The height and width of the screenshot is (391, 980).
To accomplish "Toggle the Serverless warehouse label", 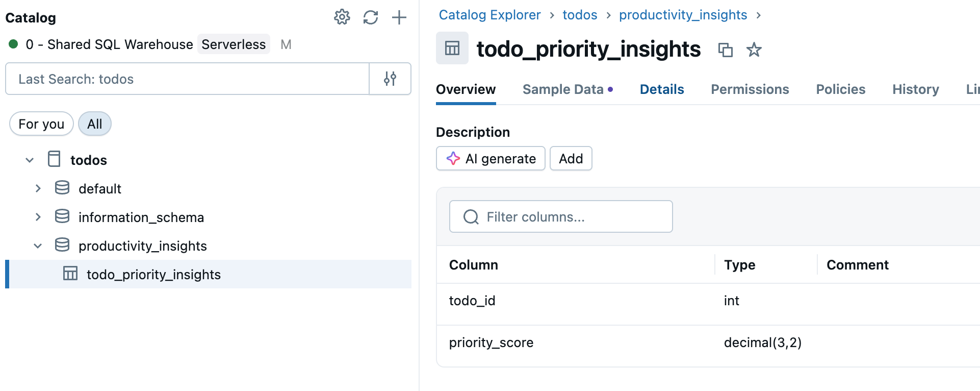I will pyautogui.click(x=234, y=44).
